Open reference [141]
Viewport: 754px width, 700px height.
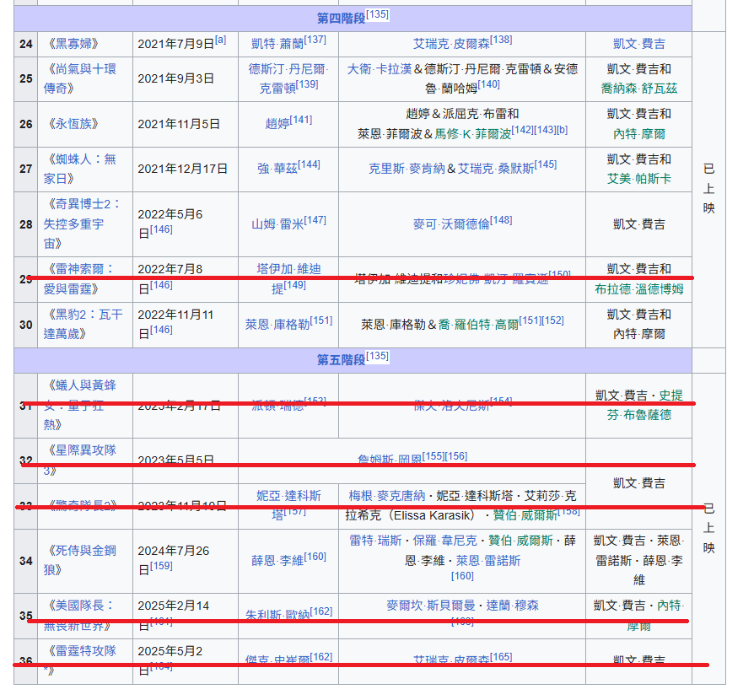point(301,120)
